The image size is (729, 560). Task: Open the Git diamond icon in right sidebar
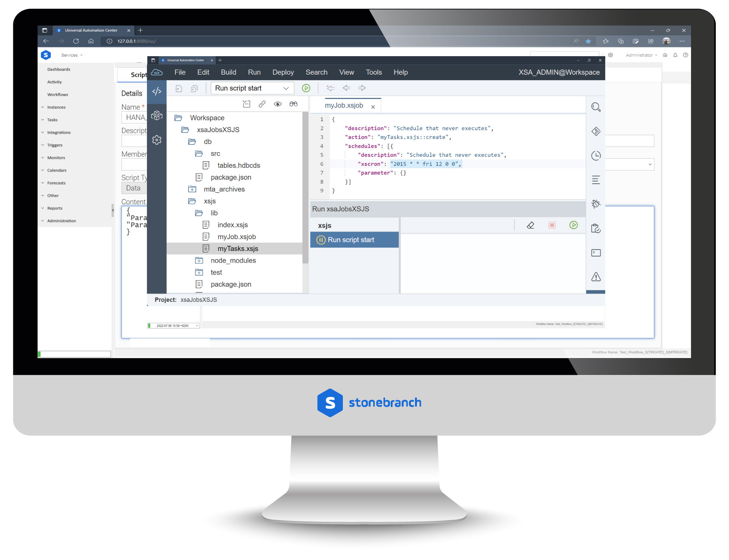596,131
